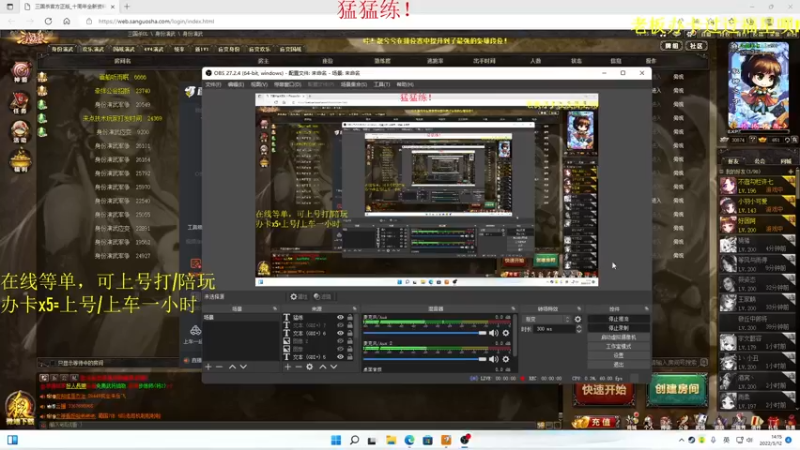Add a new scene in OBS scenes panel
This screenshot has height=450, width=800.
tap(208, 367)
